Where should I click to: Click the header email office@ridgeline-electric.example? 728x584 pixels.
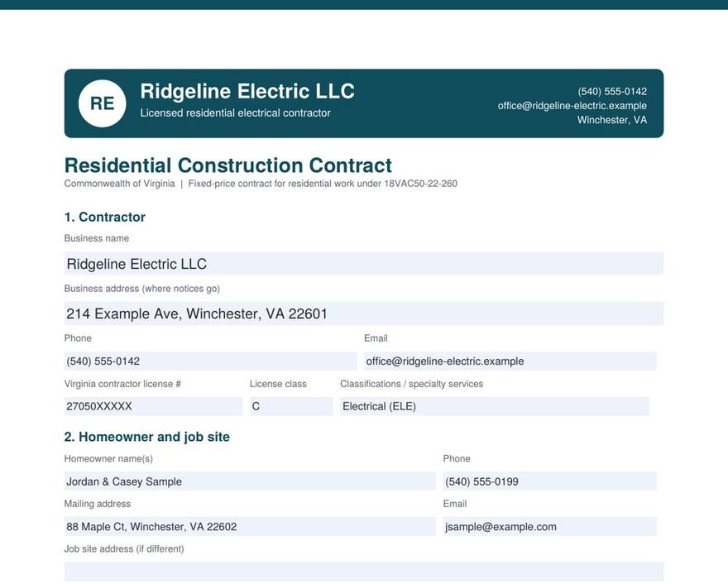point(572,106)
